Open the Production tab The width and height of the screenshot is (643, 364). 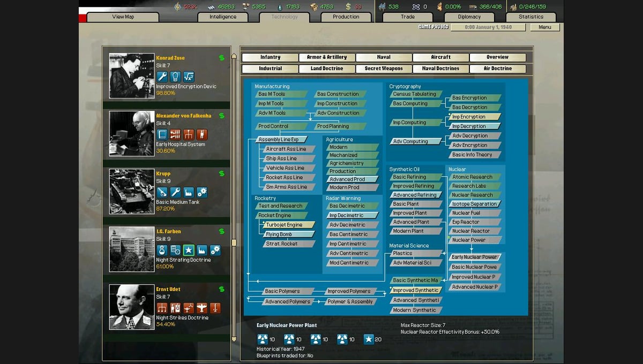[x=346, y=17]
